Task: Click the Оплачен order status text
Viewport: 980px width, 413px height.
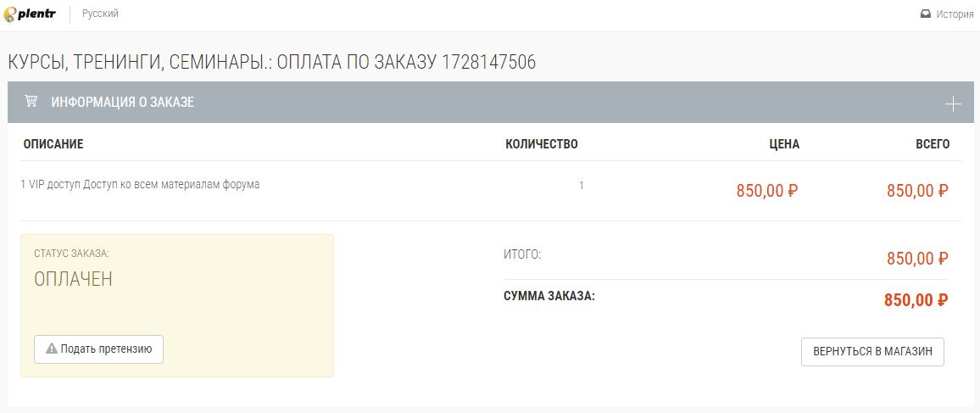Action: 73,279
